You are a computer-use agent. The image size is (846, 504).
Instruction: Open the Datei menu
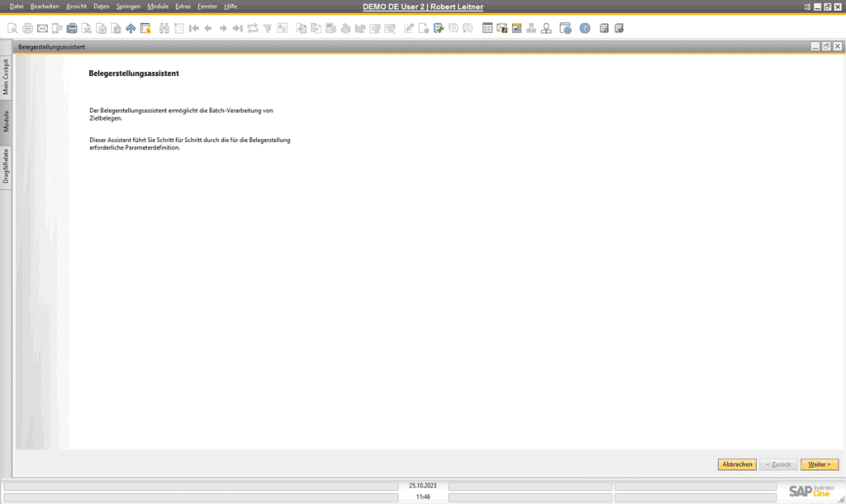pyautogui.click(x=17, y=7)
